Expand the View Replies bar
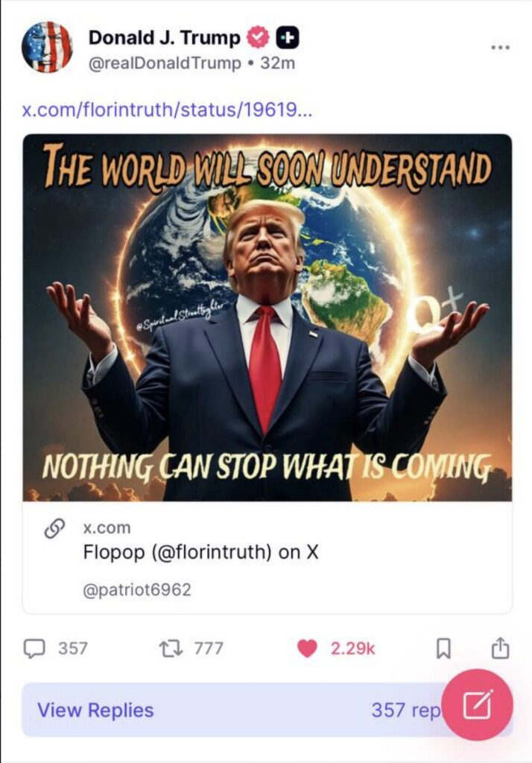Screen dimensions: 532x763 [x=267, y=710]
